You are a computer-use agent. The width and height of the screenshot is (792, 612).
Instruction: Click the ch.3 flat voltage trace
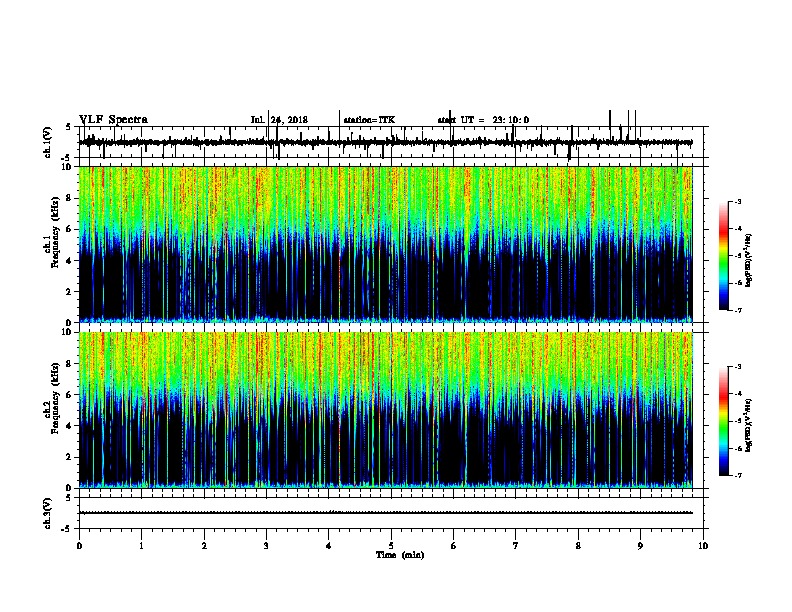coord(385,513)
